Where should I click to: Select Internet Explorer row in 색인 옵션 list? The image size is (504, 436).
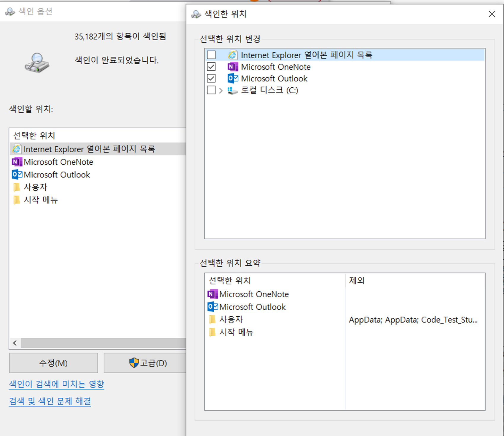point(98,149)
